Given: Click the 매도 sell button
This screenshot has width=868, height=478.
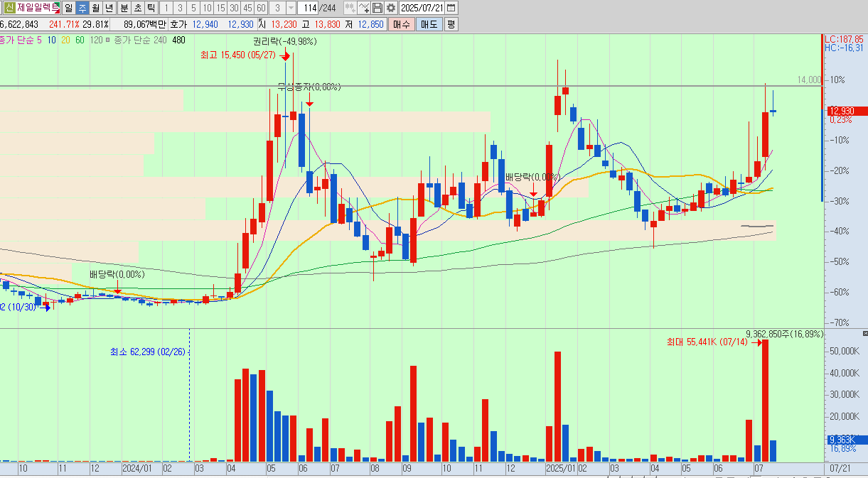Looking at the screenshot, I should (x=429, y=24).
